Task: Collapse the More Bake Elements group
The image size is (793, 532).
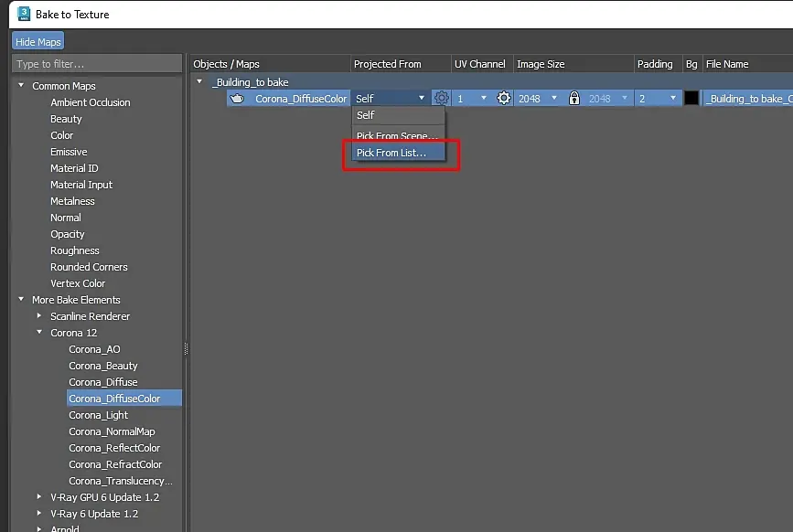Action: tap(21, 299)
